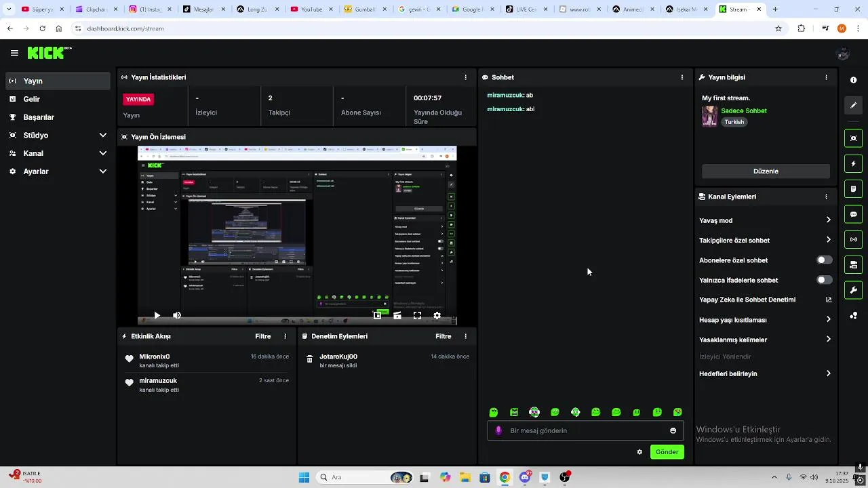Open three-dot menu of Yayın İstatistikleri panel

click(x=465, y=77)
